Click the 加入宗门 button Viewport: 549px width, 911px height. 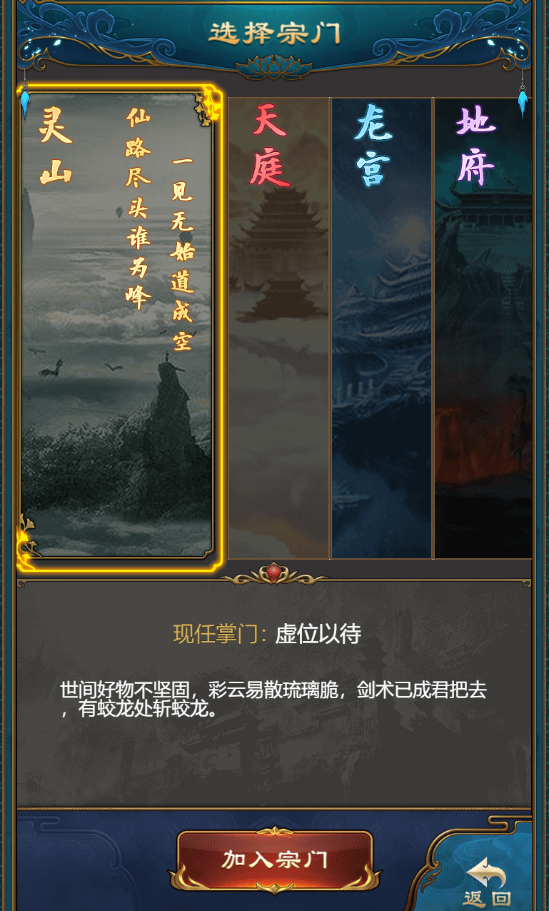coord(275,860)
